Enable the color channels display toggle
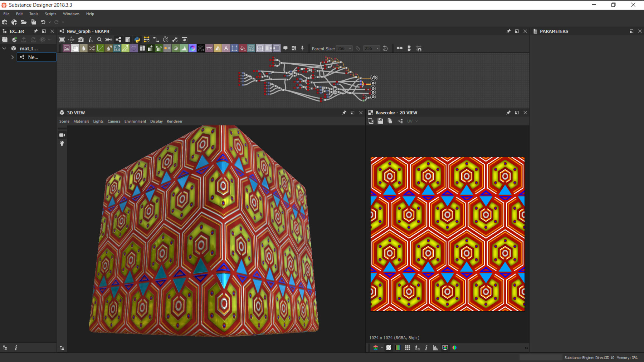Viewport: 644px width, 362px height. pyautogui.click(x=454, y=347)
